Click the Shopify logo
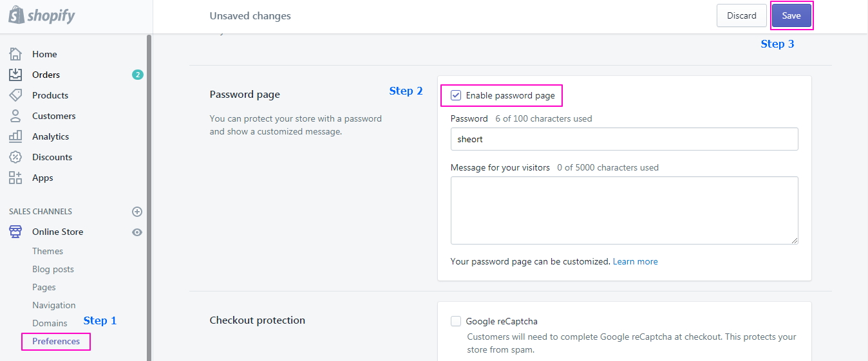868x361 pixels. tap(42, 15)
